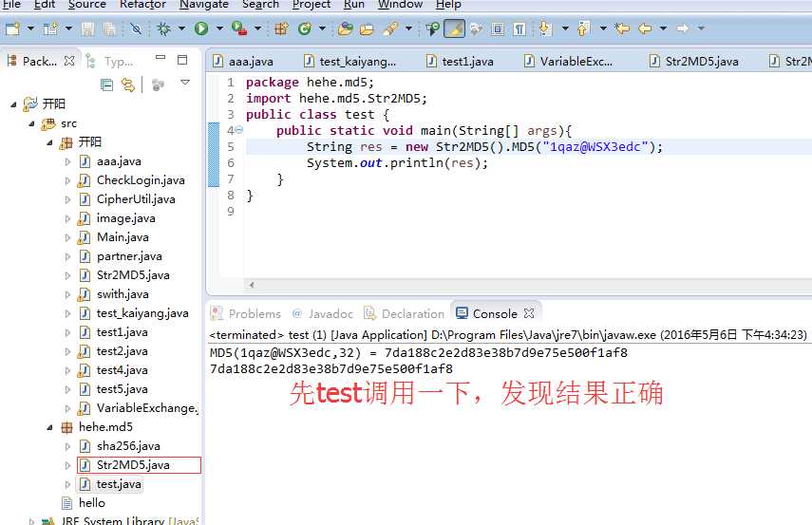Minimize the Package Explorer panel
Image resolution: width=812 pixels, height=525 pixels.
click(161, 58)
